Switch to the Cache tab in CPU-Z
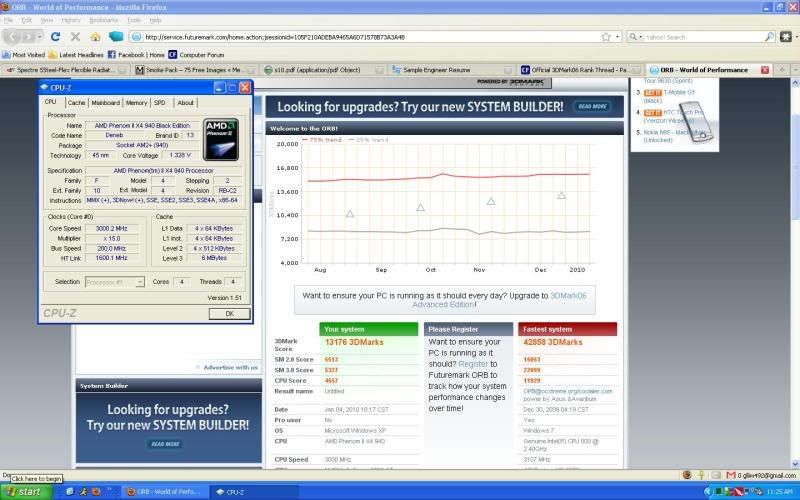The height and width of the screenshot is (500, 800). click(x=77, y=103)
